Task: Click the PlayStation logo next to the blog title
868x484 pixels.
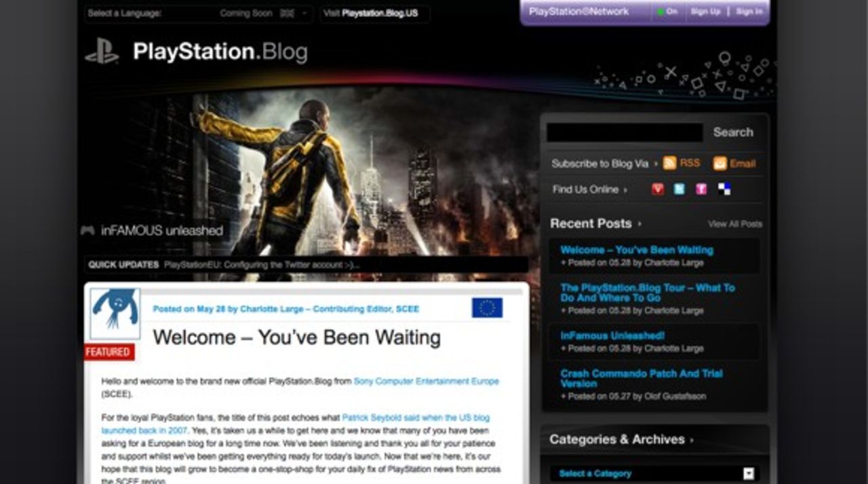Action: click(102, 50)
